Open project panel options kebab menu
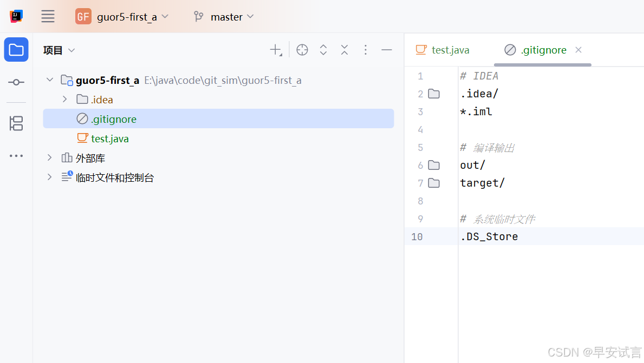This screenshot has height=363, width=644. (x=366, y=50)
